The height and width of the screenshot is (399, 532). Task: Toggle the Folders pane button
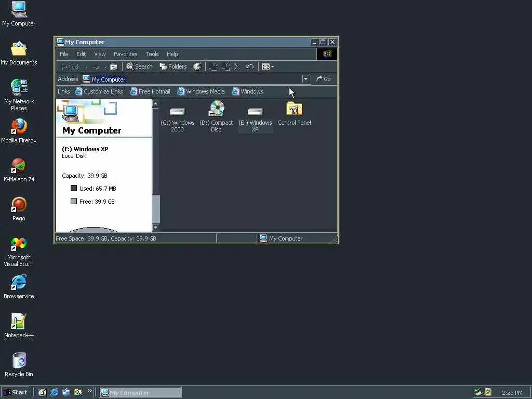(173, 66)
